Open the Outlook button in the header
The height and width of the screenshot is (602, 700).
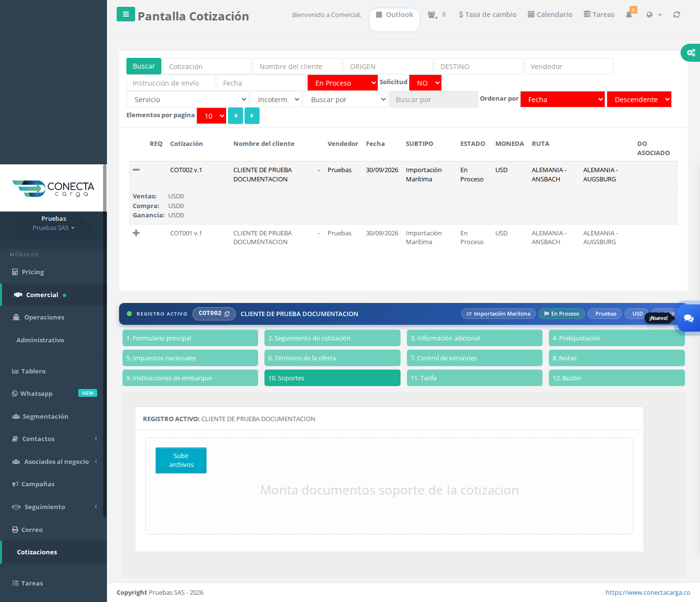(x=395, y=19)
